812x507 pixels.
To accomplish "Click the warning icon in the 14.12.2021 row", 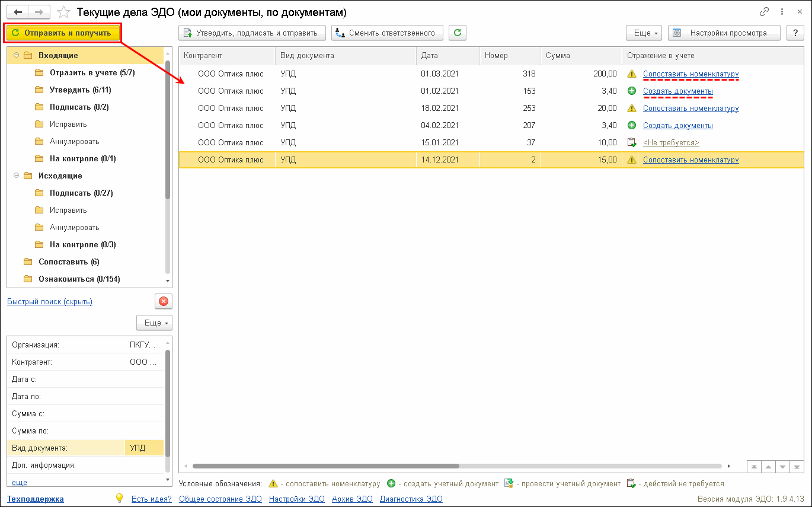I will click(631, 160).
